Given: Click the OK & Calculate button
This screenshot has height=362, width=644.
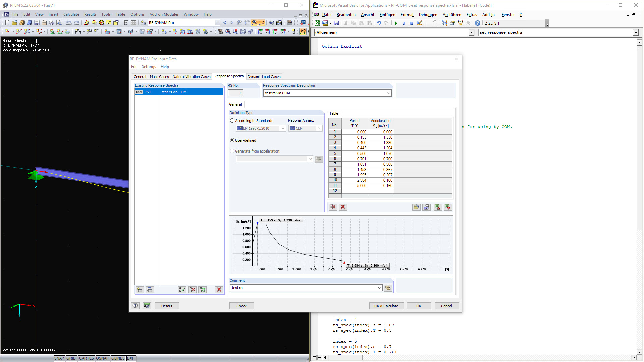Looking at the screenshot, I should [x=386, y=306].
